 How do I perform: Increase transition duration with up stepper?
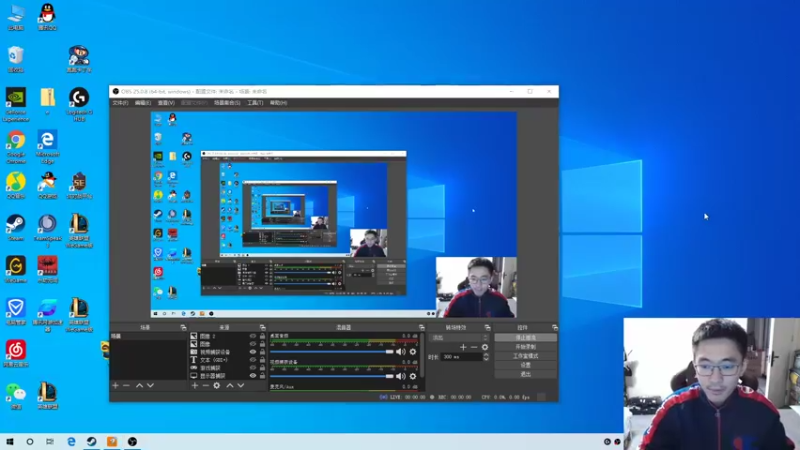tap(486, 355)
